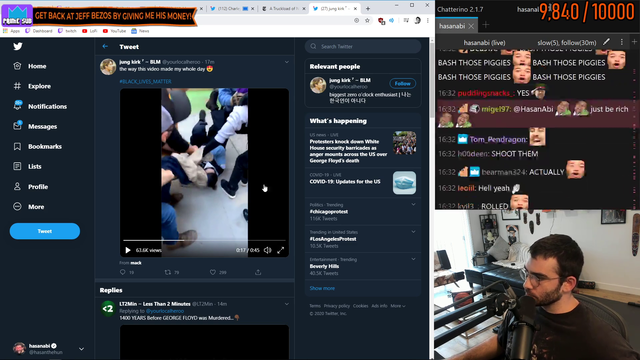This screenshot has width=640, height=360.
Task: Open Bookmarks in Twitter sidebar
Action: pos(38,146)
